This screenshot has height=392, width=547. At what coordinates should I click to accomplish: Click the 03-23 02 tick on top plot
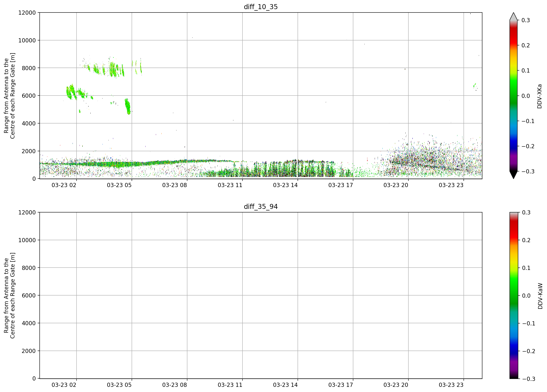coord(64,185)
